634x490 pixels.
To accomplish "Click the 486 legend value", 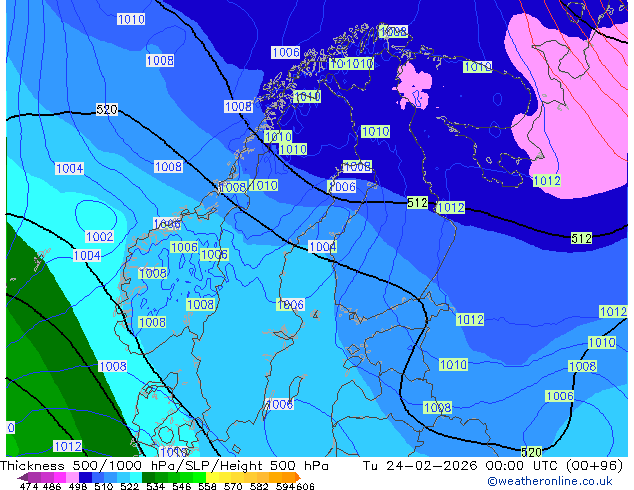I will point(52,486).
